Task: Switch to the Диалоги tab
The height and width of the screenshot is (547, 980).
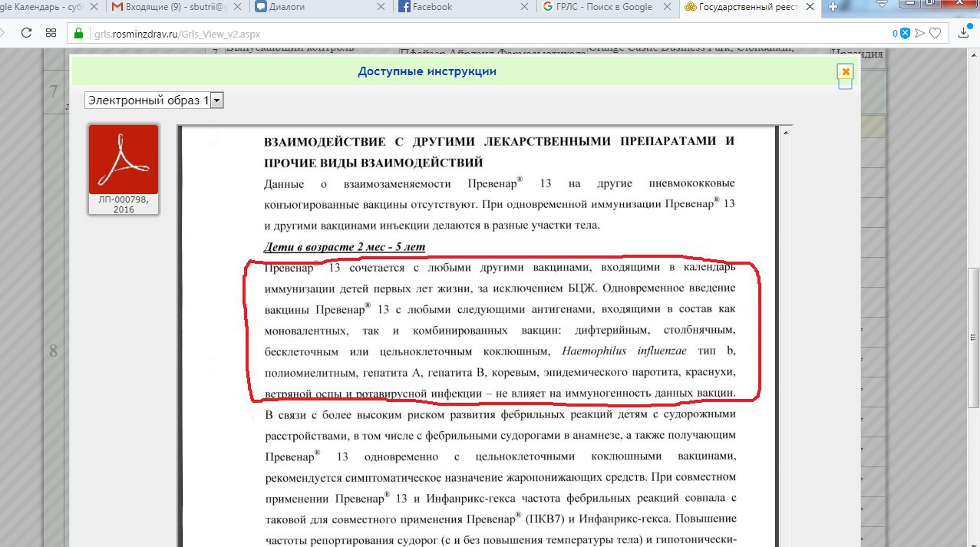Action: 319,7
